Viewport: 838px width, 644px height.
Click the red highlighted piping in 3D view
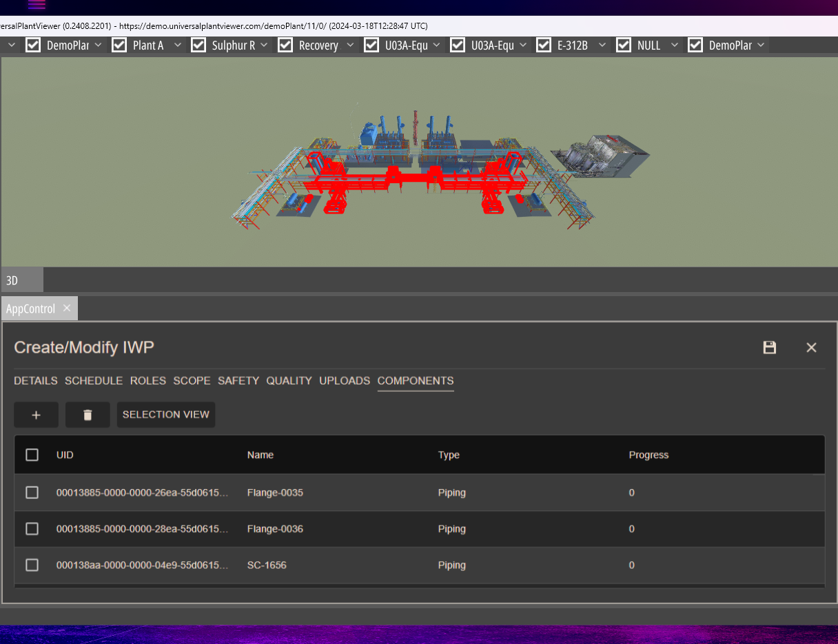tap(413, 179)
